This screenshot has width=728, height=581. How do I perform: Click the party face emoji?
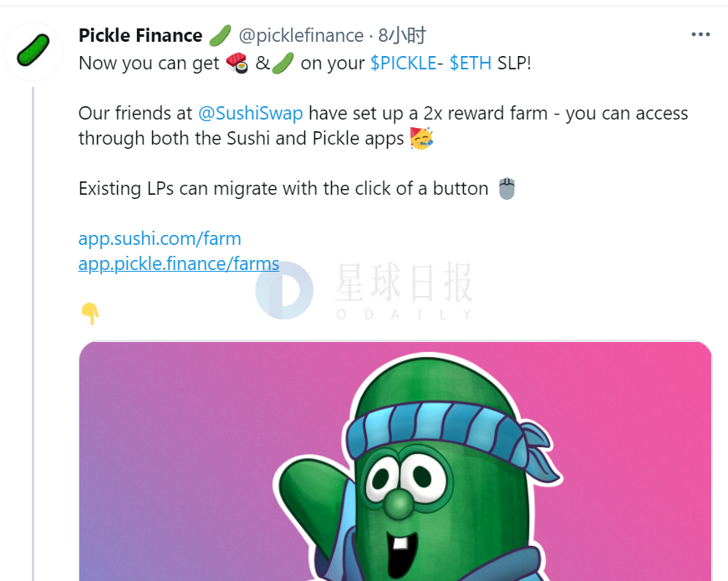(421, 139)
